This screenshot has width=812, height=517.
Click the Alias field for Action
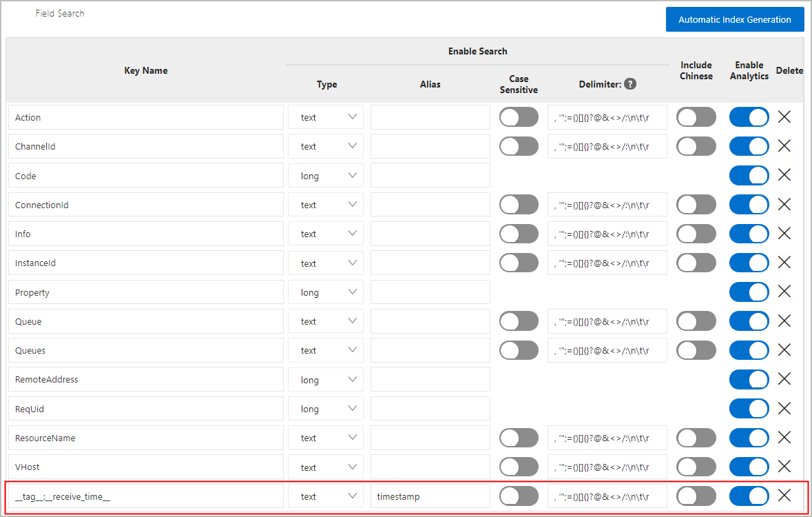tap(430, 117)
